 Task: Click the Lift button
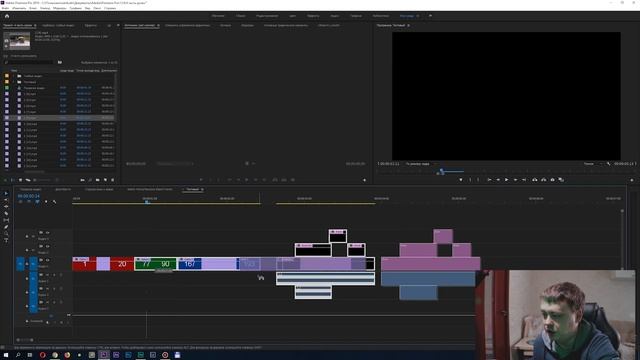535,180
